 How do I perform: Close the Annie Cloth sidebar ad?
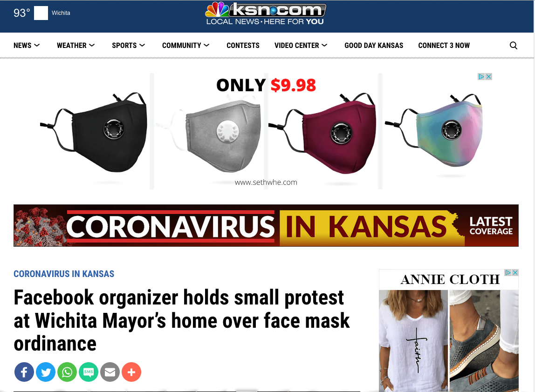pyautogui.click(x=515, y=273)
